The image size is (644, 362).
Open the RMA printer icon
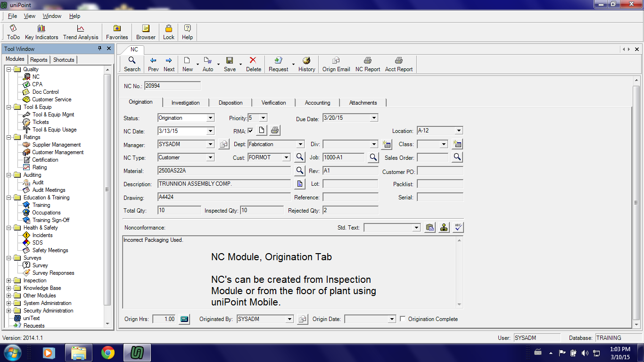click(275, 131)
